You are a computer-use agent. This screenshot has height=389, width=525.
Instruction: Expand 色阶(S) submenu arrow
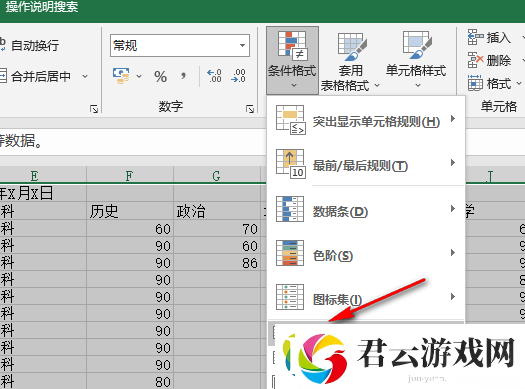click(x=453, y=252)
